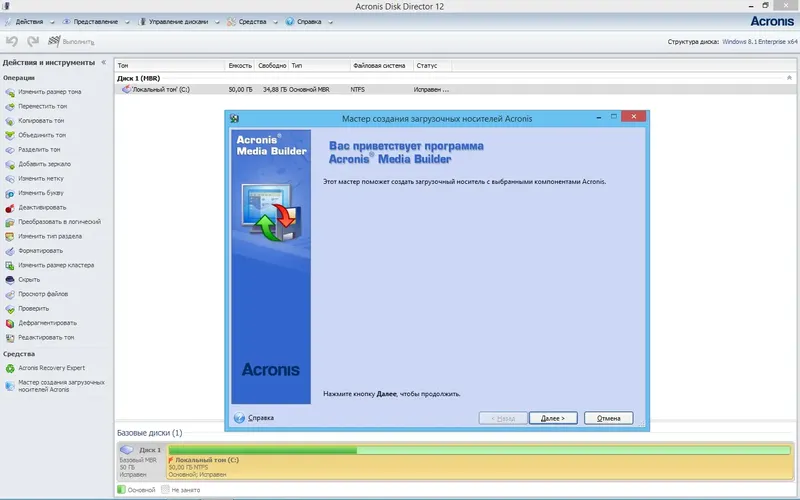
Task: Click the Check volume icon (Проверить)
Action: [x=10, y=309]
